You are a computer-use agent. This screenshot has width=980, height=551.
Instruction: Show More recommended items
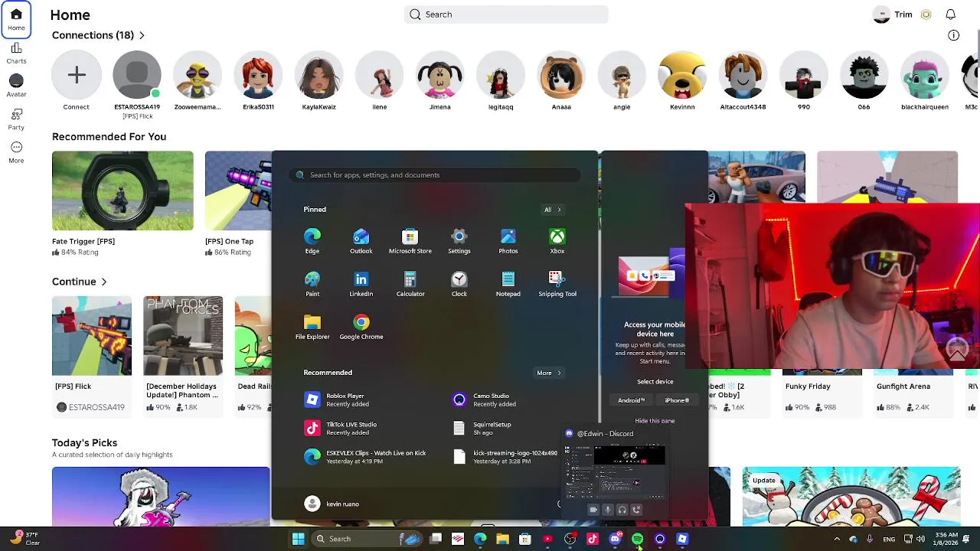tap(548, 373)
